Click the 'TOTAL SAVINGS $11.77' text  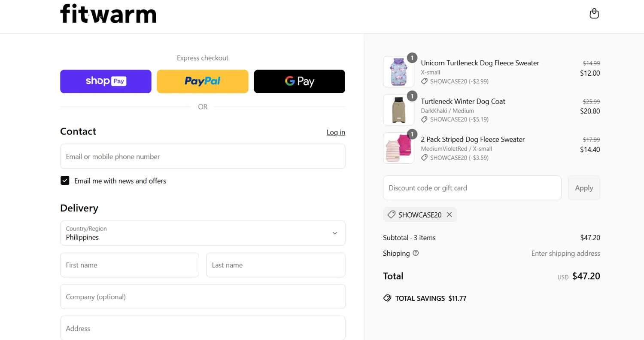click(431, 298)
